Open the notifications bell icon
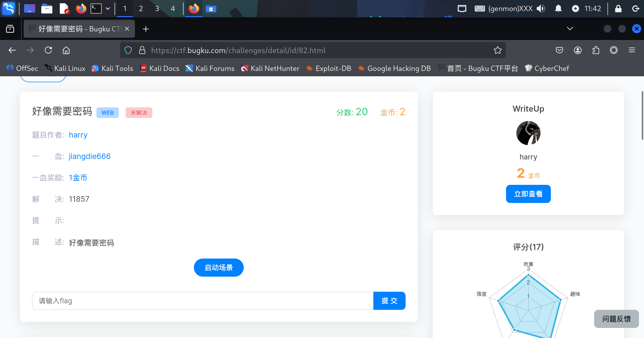 tap(558, 9)
